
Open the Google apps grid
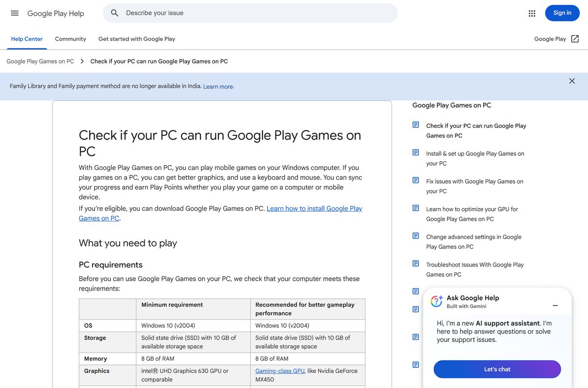click(532, 13)
